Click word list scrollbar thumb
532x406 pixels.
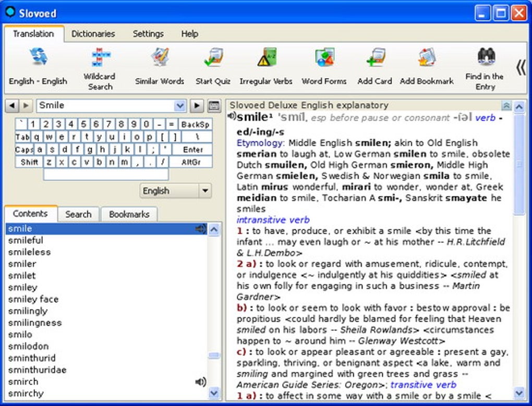coord(214,355)
